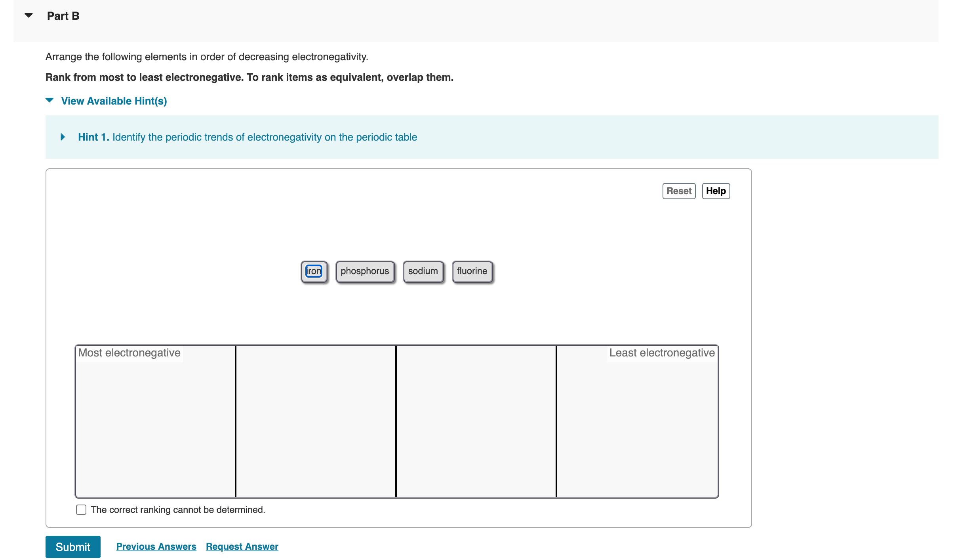Click the View Available Hint(s) text
Viewport: 975px width, 560px height.
click(114, 101)
